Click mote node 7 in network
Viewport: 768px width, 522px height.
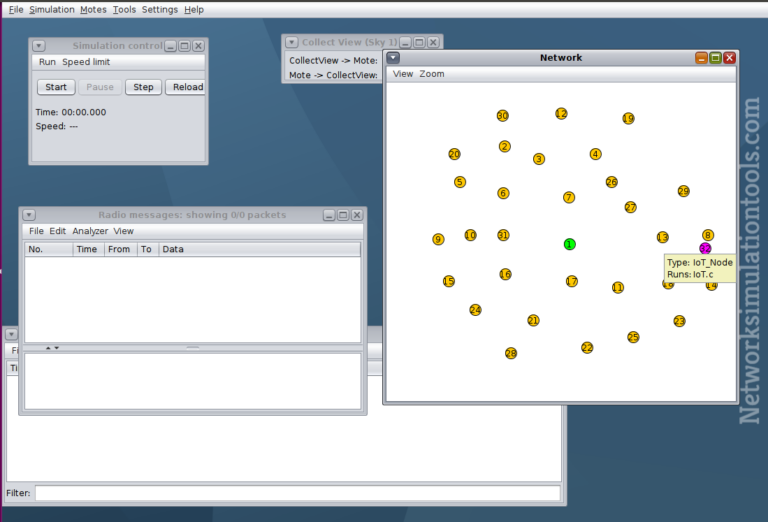click(x=569, y=197)
